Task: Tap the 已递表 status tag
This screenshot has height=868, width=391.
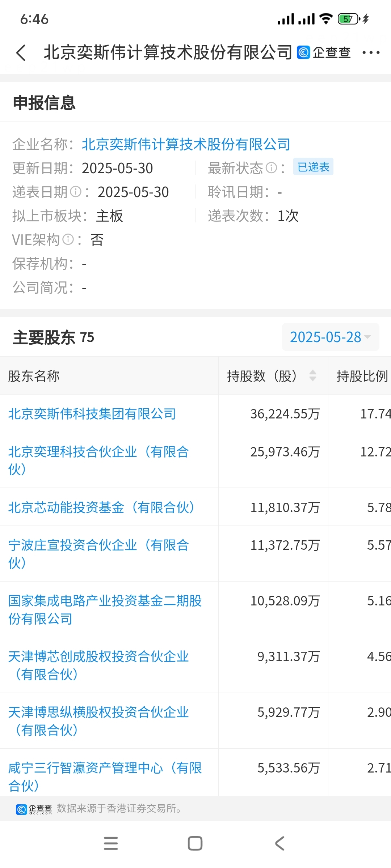Action: (x=313, y=167)
